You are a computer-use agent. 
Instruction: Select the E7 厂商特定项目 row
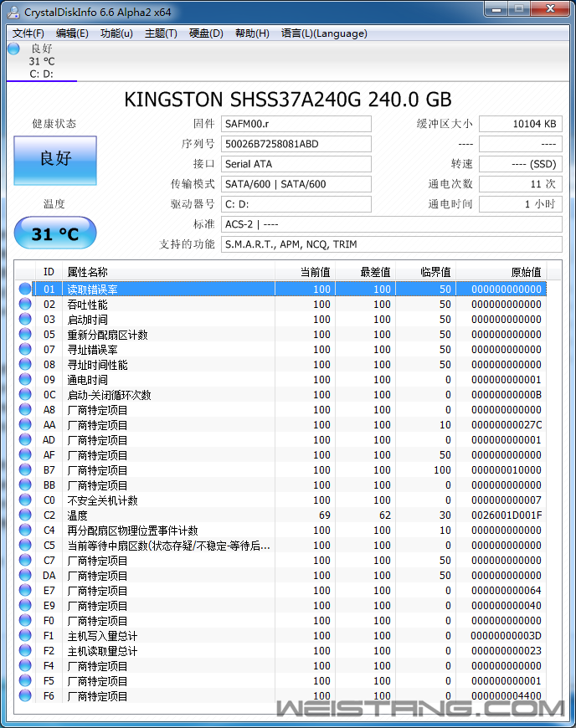click(x=280, y=591)
